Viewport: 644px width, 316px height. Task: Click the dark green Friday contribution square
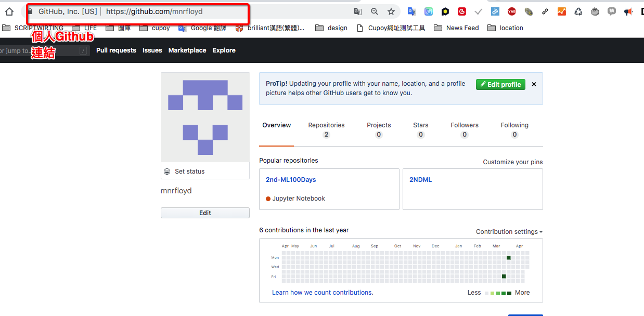[504, 276]
